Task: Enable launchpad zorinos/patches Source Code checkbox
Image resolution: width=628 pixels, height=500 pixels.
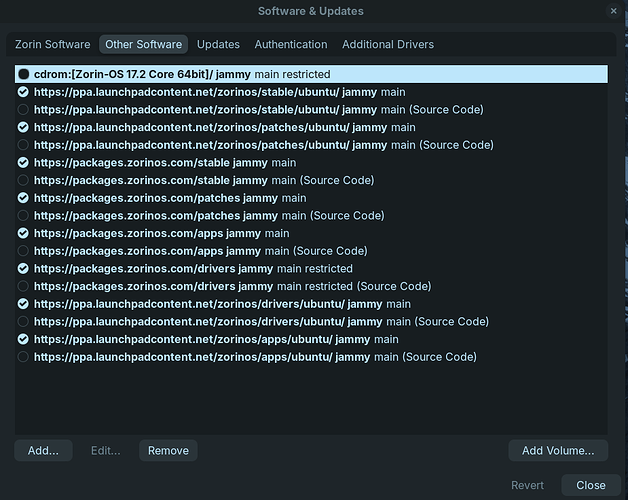Action: pyautogui.click(x=23, y=145)
